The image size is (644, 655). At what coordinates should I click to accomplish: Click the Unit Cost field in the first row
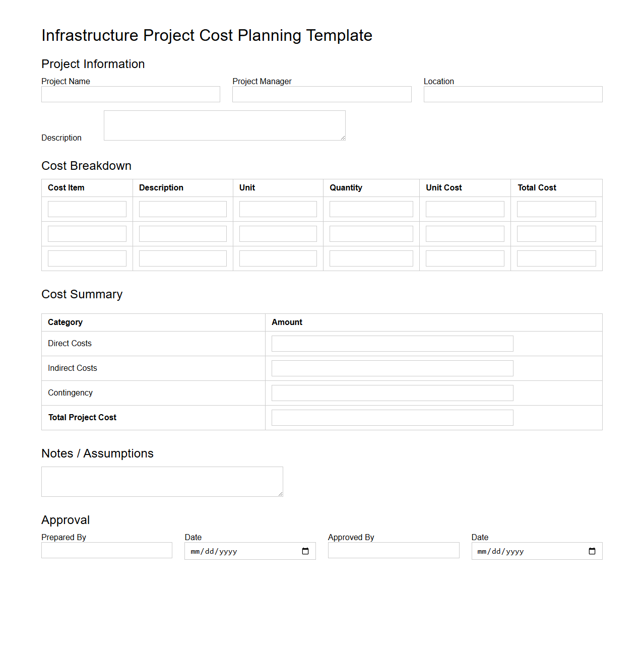point(464,209)
